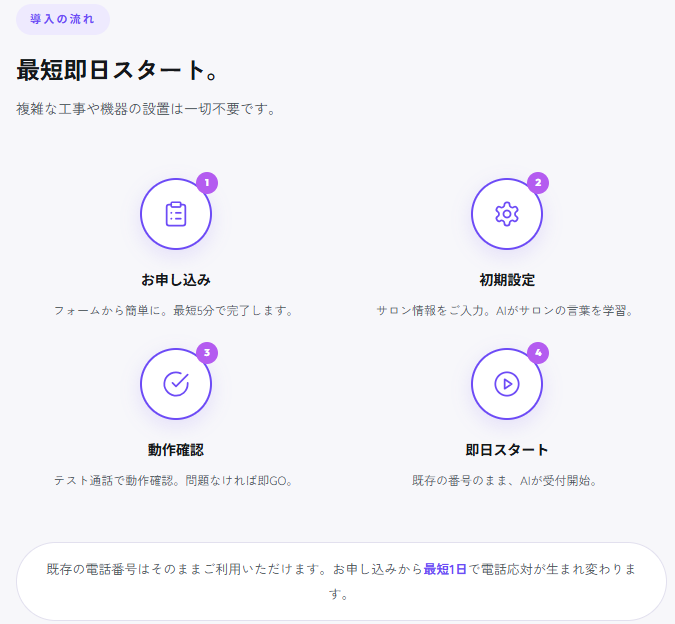Click the 導入の流れ pill label

[x=63, y=19]
